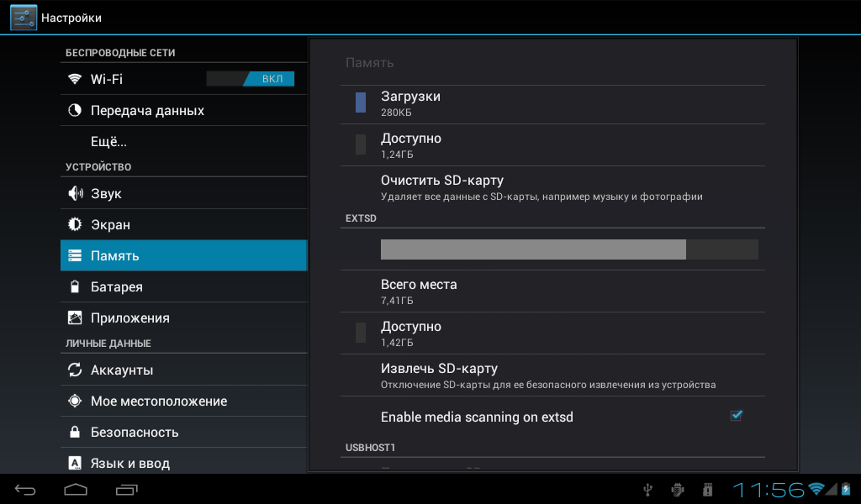
Task: Open Data usage (Передача данных) settings
Action: pyautogui.click(x=147, y=111)
